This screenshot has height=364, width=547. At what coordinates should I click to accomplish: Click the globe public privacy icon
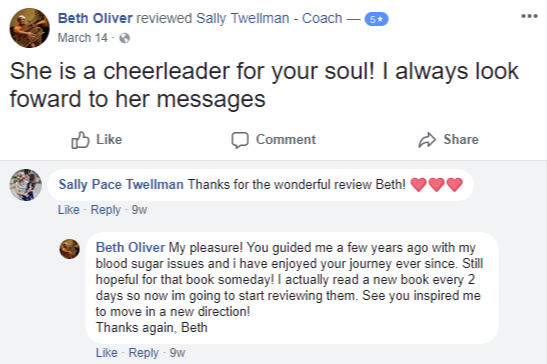[x=125, y=38]
